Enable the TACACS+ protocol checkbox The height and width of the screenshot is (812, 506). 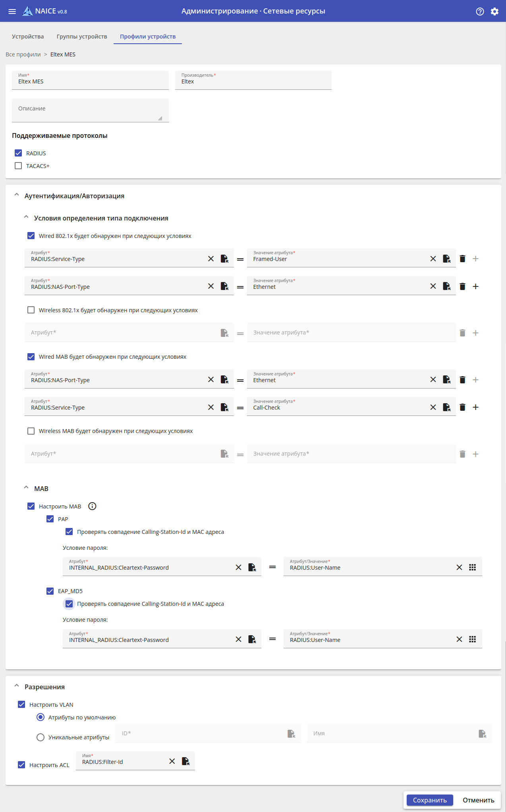coord(18,166)
